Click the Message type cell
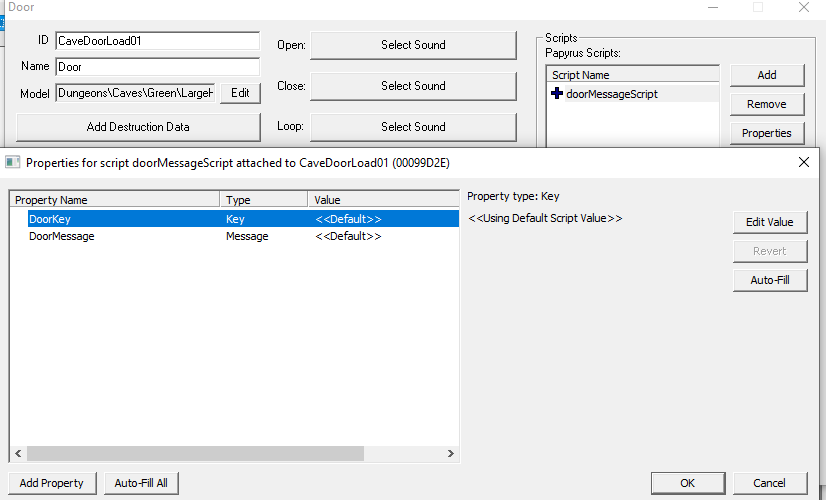This screenshot has height=500, width=826. [247, 236]
